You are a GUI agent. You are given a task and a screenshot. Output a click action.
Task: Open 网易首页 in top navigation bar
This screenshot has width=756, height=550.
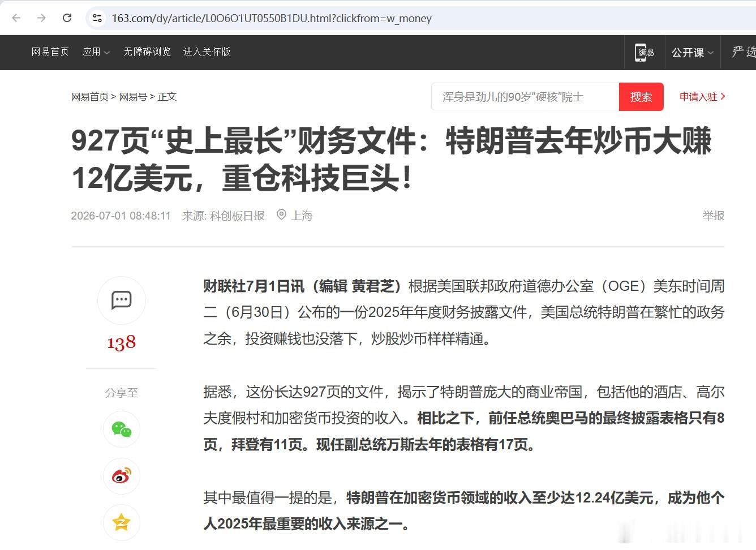click(50, 51)
